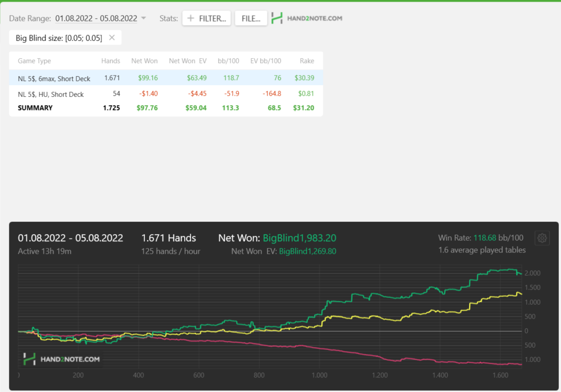The image size is (561, 392).
Task: Click the 1.6 average played tables text
Action: coord(482,250)
